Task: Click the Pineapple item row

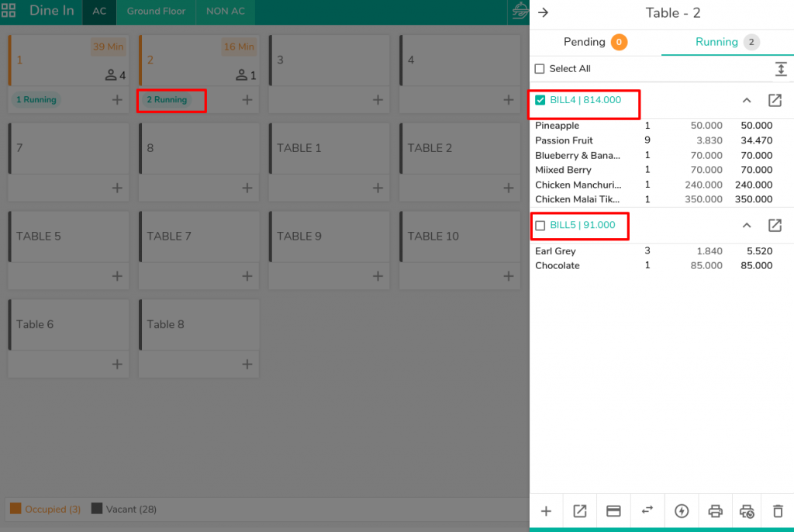Action: (x=654, y=126)
